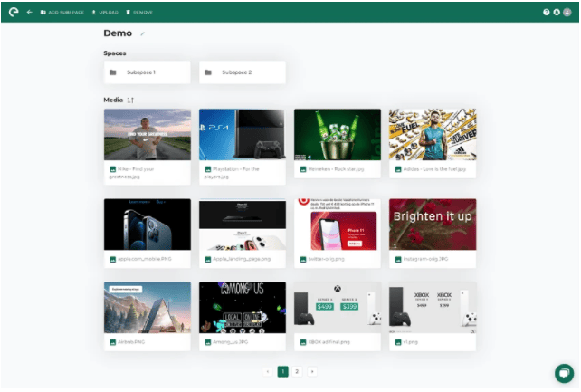
Task: Edit the Demo title with pencil icon
Action: click(142, 33)
